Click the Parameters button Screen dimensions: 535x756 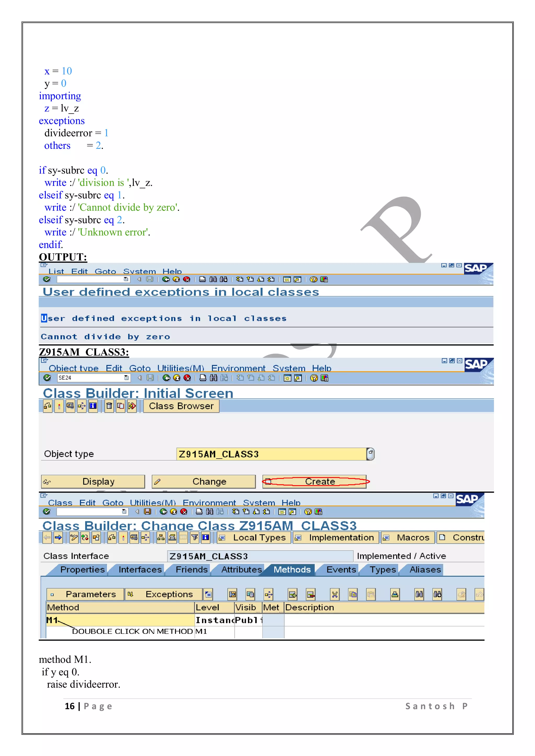tap(85, 594)
